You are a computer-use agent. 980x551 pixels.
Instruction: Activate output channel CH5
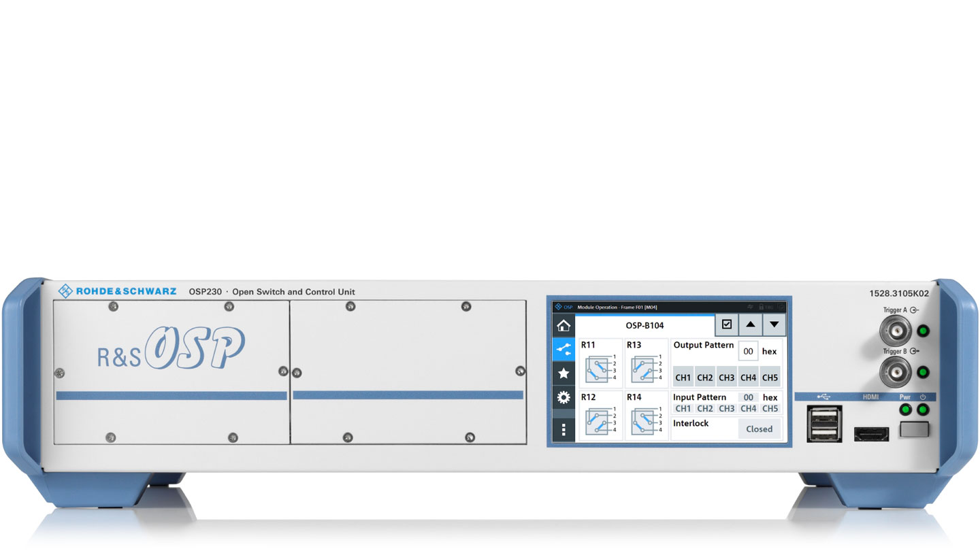770,378
